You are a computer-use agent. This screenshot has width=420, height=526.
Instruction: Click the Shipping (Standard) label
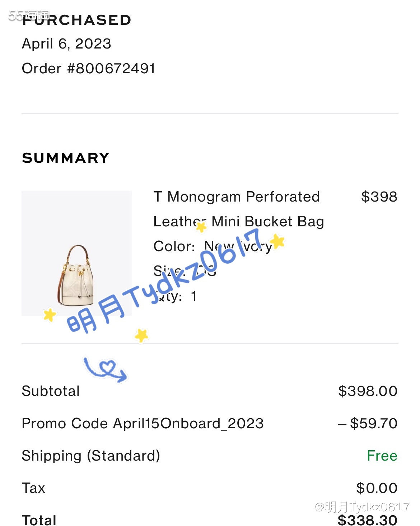[91, 456]
